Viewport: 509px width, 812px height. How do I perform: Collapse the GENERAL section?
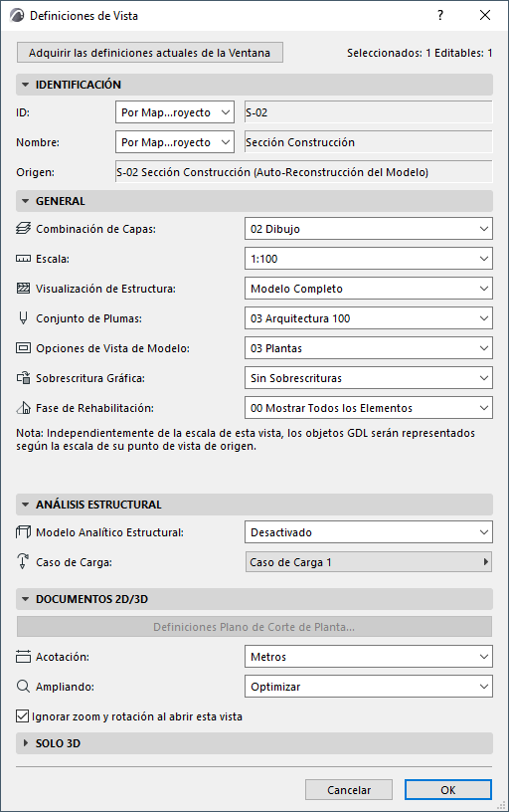coord(254,201)
